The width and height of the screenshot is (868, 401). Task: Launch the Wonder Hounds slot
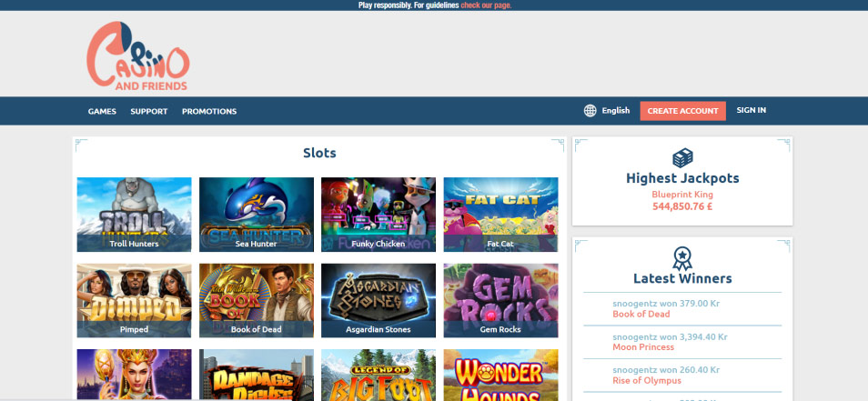click(x=500, y=375)
